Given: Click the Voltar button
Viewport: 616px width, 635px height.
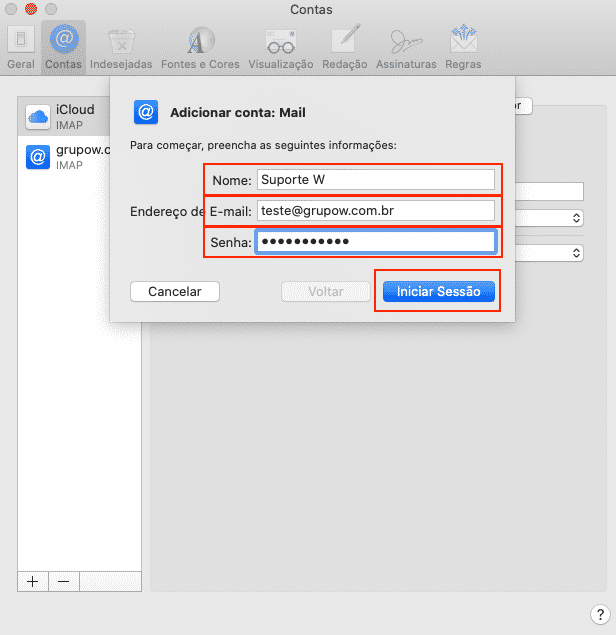Looking at the screenshot, I should [326, 292].
